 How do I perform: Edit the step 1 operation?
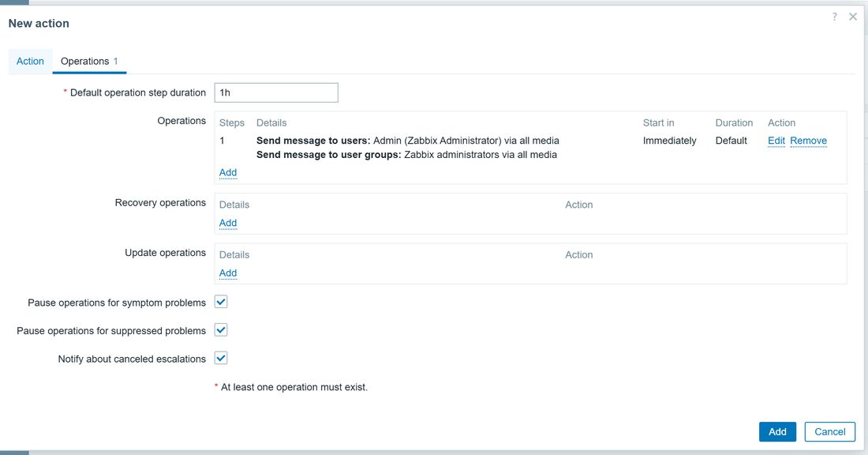tap(776, 141)
